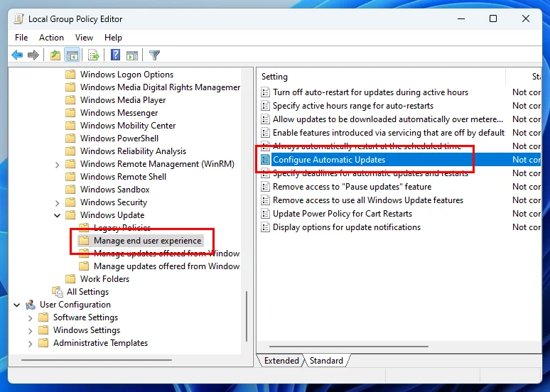Collapse the User Configuration node

pyautogui.click(x=17, y=305)
